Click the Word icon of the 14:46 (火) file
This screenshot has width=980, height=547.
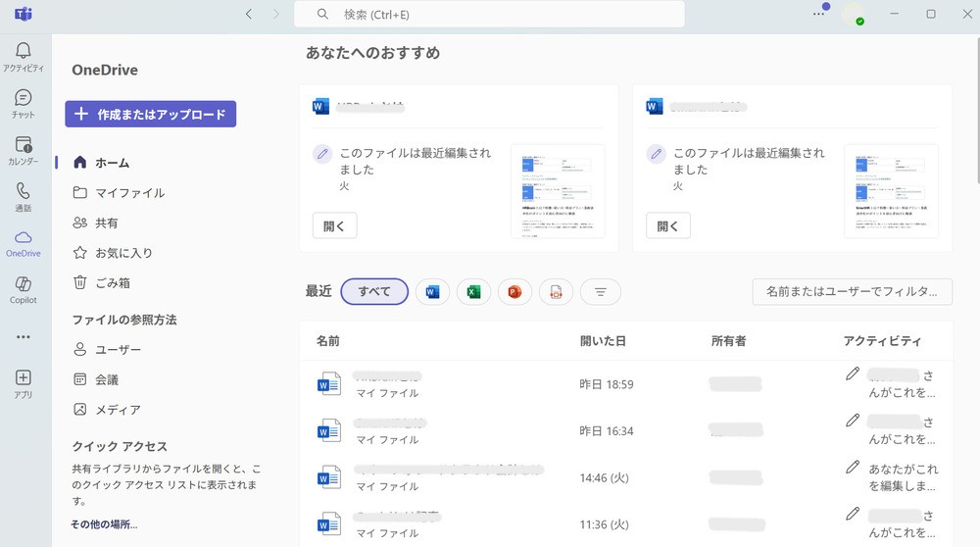[329, 477]
